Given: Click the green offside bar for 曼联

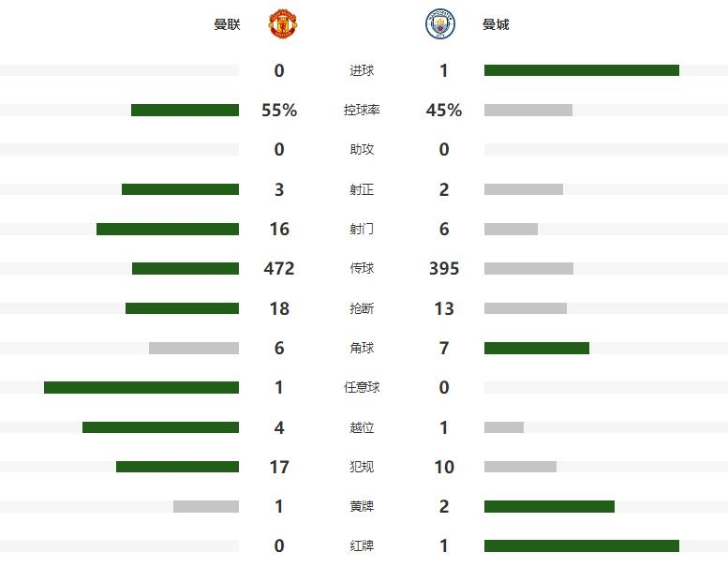Looking at the screenshot, I should click(160, 427).
